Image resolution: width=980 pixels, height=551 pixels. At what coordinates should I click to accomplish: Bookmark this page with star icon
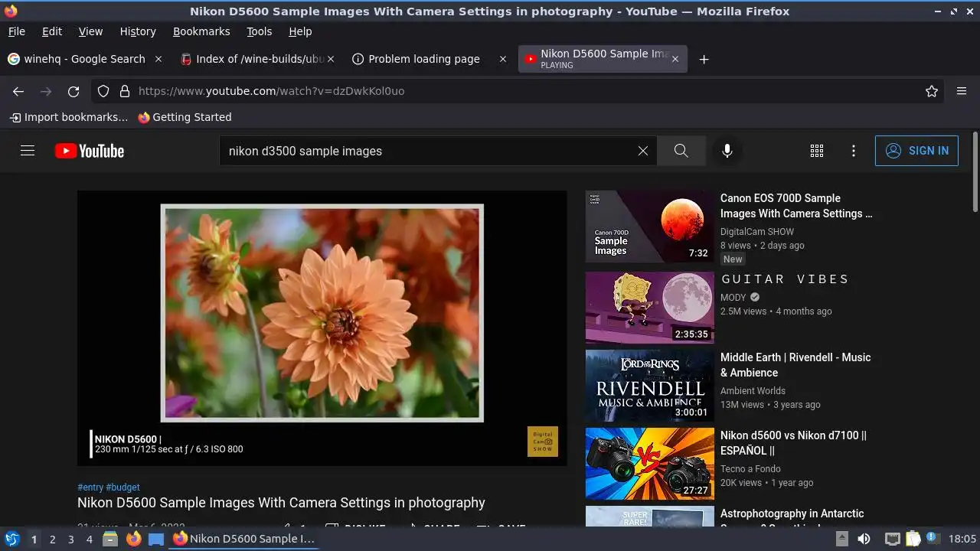coord(932,91)
